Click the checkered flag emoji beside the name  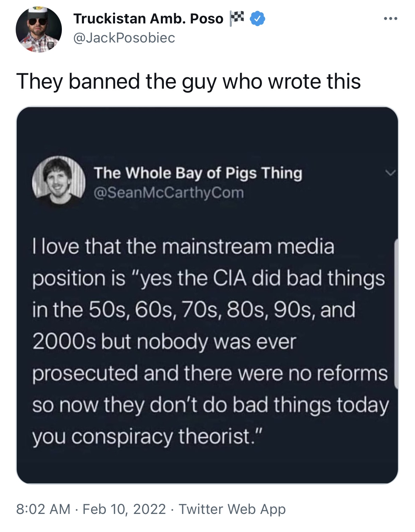[237, 18]
